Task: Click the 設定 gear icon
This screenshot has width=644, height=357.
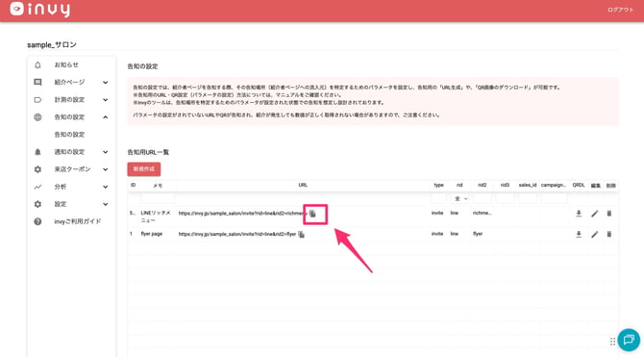Action: [37, 204]
